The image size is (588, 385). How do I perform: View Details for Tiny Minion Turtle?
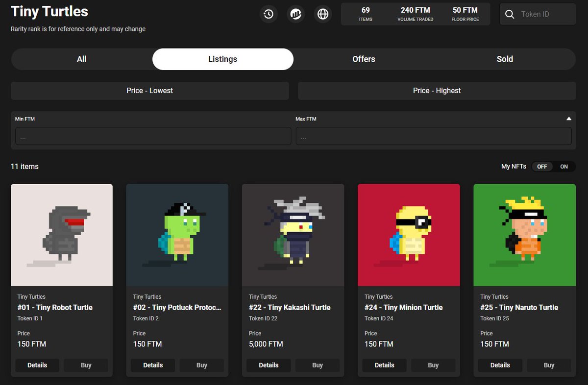pyautogui.click(x=384, y=365)
